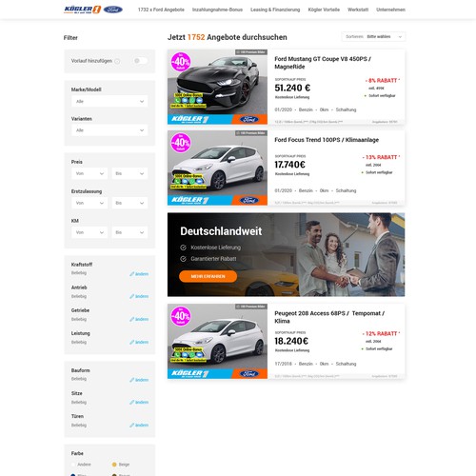The image size is (476, 476).
Task: Click the 1752 offers count in the heading
Action: pos(196,37)
